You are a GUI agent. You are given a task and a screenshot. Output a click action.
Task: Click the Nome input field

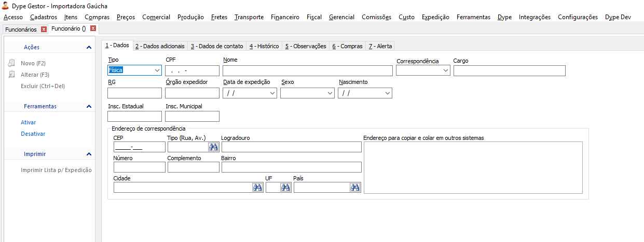click(308, 70)
